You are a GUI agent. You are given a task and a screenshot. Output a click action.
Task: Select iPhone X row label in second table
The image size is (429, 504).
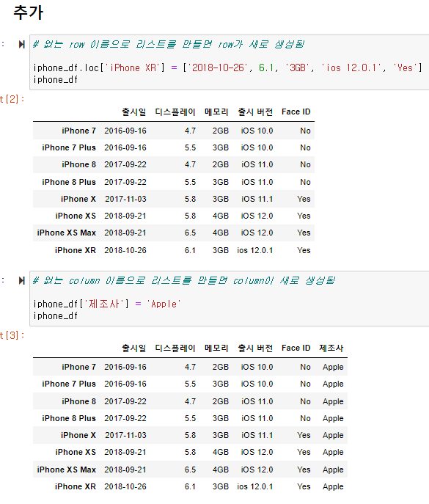coord(78,435)
